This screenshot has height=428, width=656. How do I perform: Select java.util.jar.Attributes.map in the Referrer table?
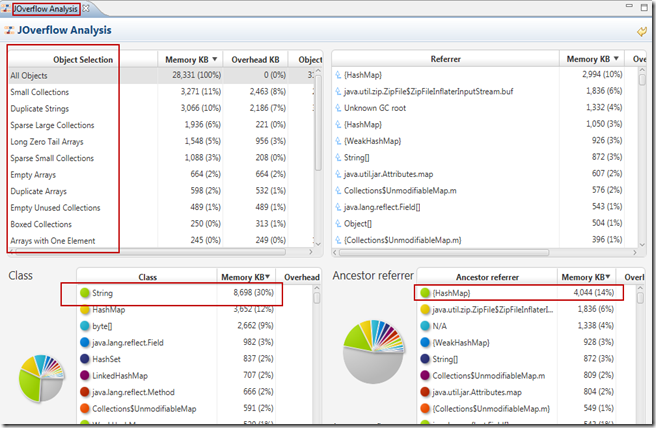485,174
